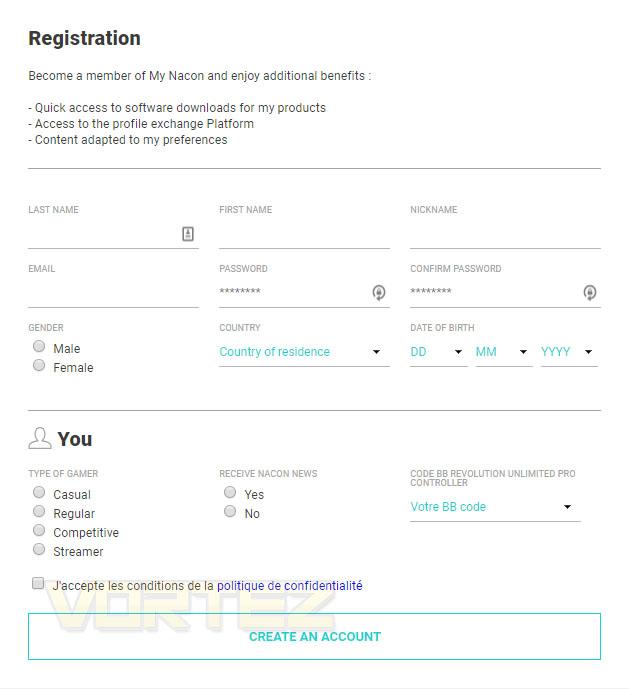
Task: Choose Competitive gamer type
Action: [39, 530]
